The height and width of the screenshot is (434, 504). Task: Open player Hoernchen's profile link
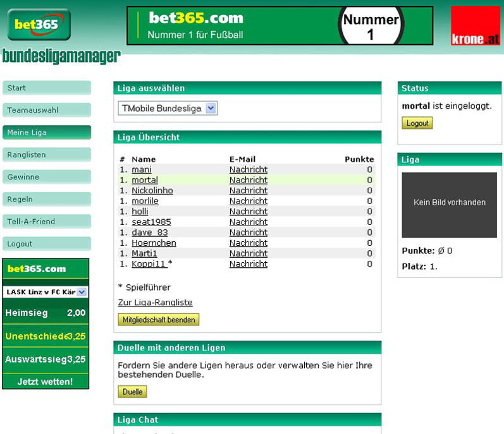coord(154,243)
